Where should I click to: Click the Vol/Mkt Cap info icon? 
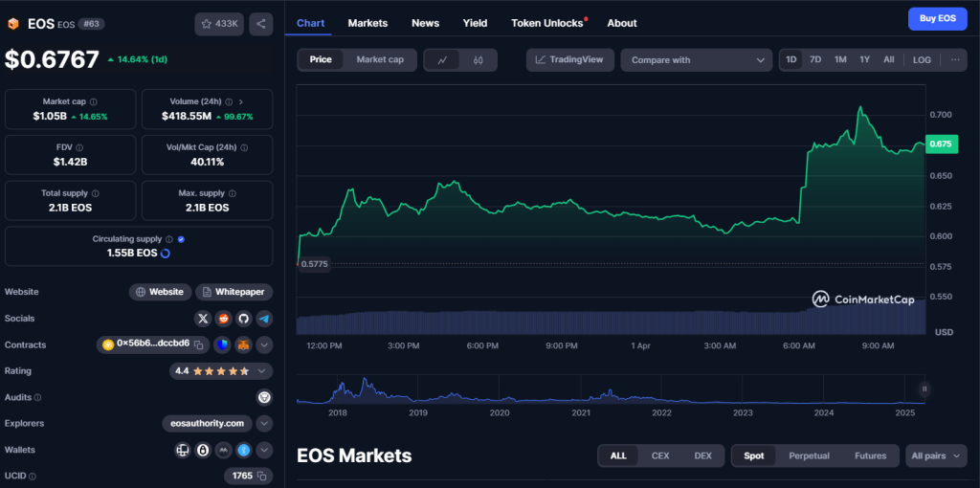(244, 147)
